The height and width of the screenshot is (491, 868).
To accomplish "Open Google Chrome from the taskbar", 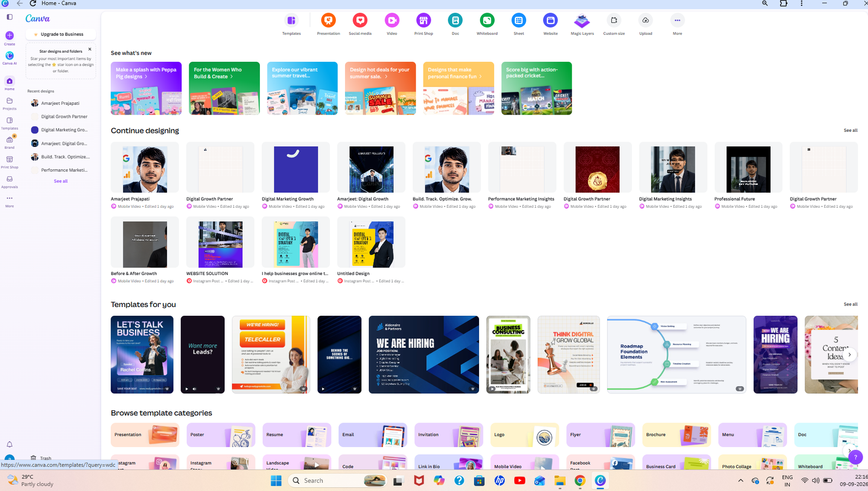I will 580,481.
